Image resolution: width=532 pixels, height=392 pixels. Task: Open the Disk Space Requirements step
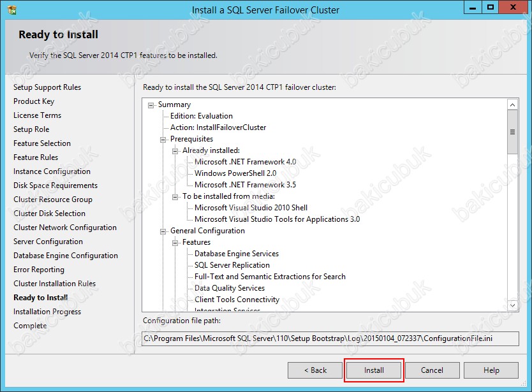(55, 185)
